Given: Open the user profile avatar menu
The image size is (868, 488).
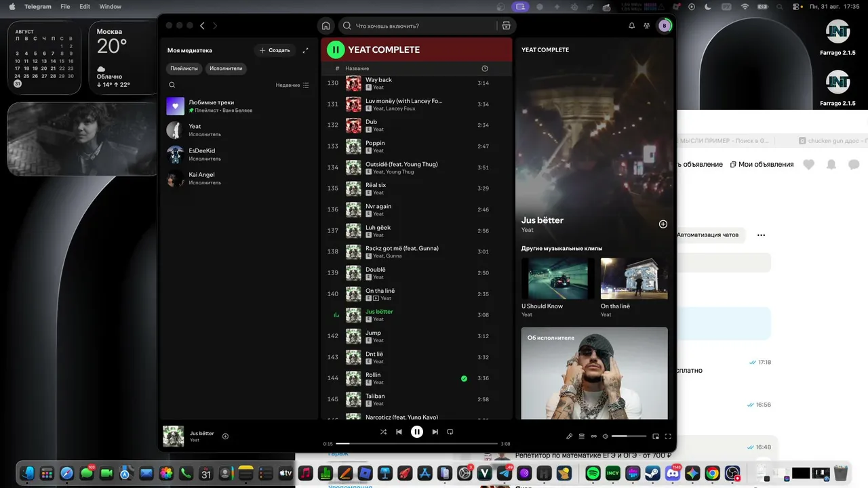Looking at the screenshot, I should pyautogui.click(x=665, y=26).
